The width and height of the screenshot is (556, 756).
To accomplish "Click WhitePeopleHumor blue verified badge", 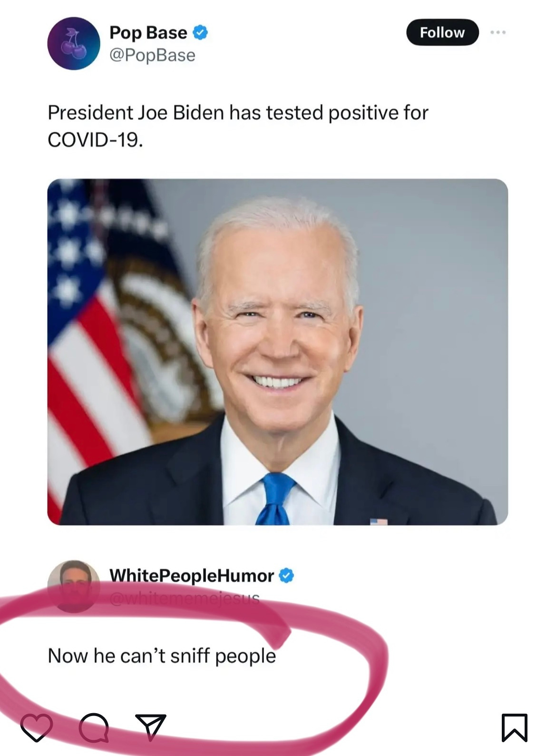I will click(x=286, y=576).
